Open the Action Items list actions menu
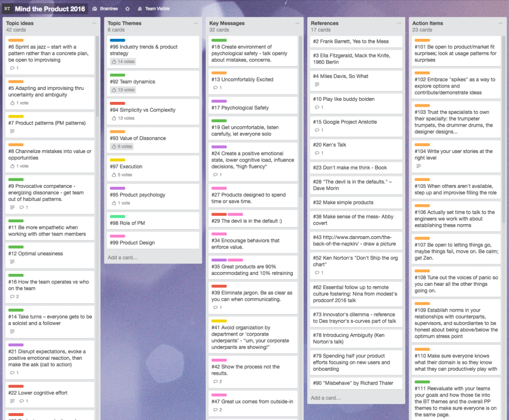 click(500, 23)
